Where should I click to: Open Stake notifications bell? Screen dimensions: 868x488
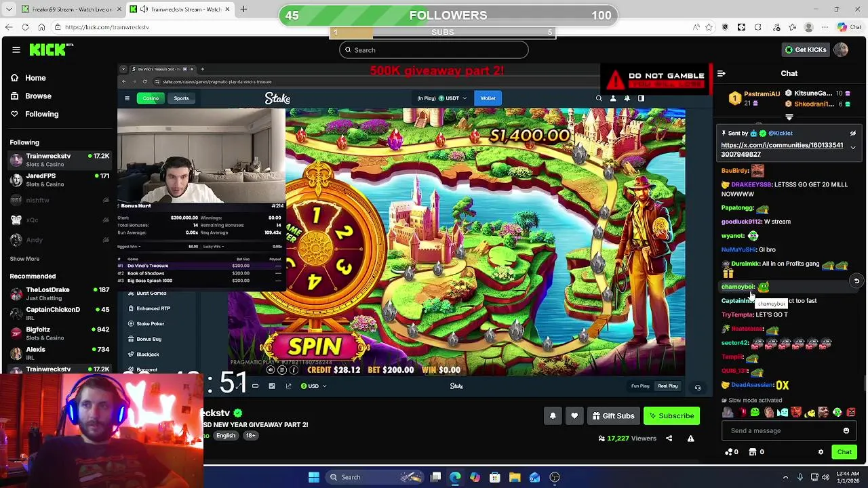pyautogui.click(x=627, y=98)
